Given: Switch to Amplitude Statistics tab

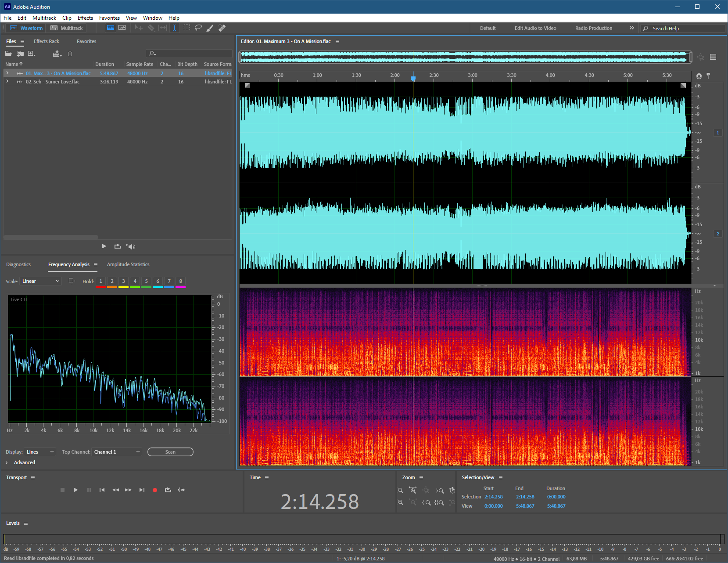Looking at the screenshot, I should click(128, 264).
